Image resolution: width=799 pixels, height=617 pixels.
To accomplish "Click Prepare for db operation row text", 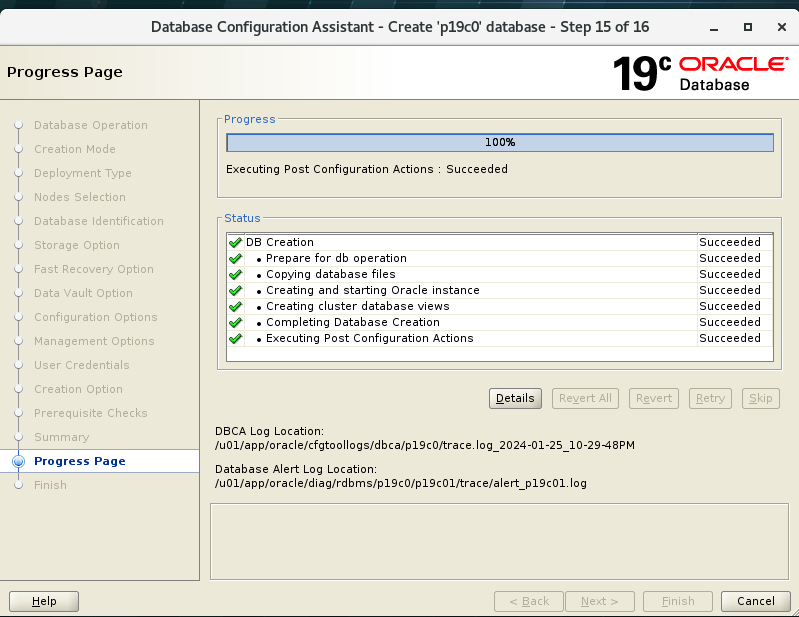I will click(x=336, y=258).
